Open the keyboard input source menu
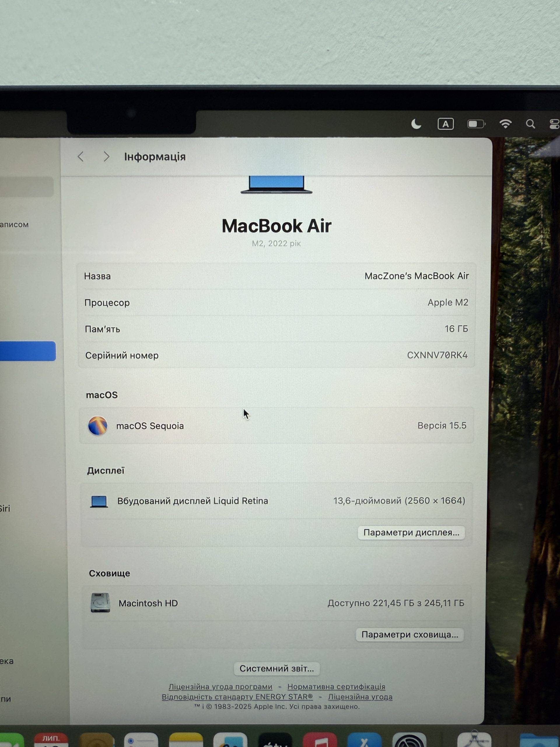 [x=446, y=124]
